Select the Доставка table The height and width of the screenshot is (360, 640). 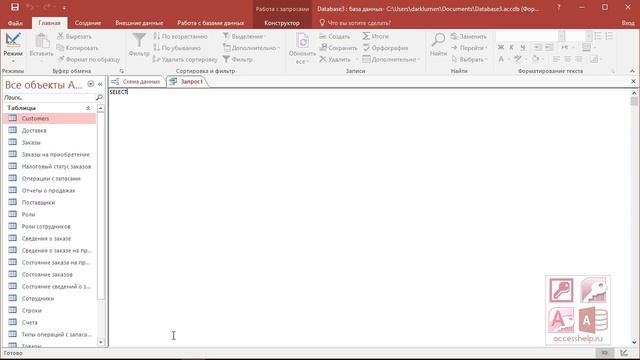[x=50, y=131]
